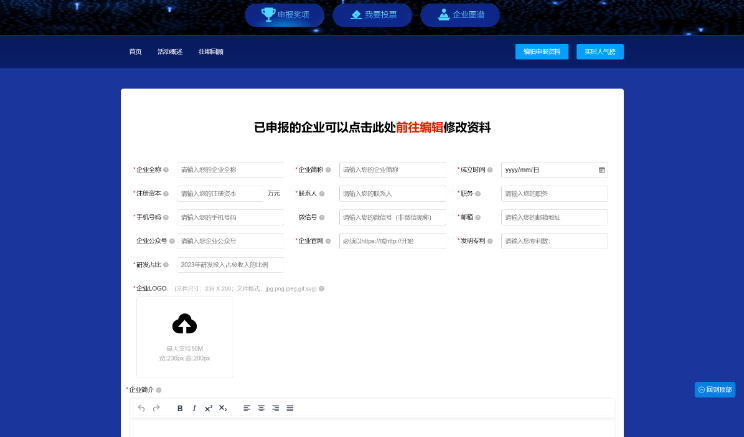Open the 我要投票 tab at top
The width and height of the screenshot is (744, 437).
(372, 15)
